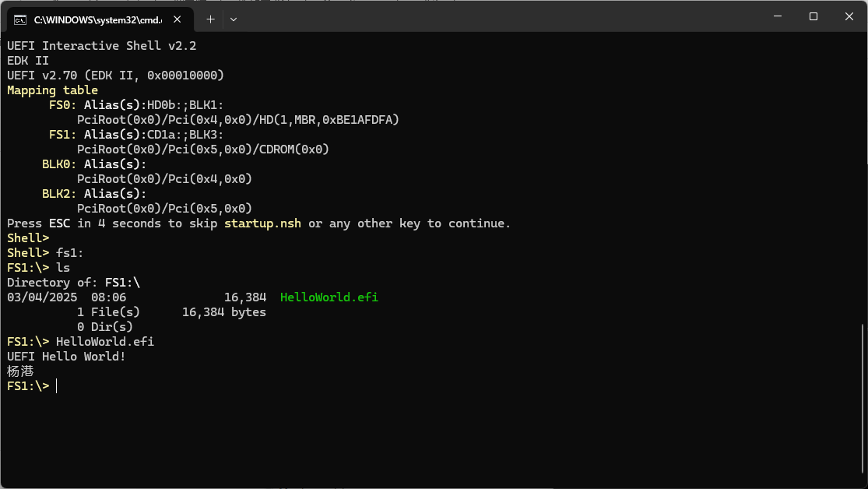This screenshot has width=868, height=489.
Task: Click the 'FS1:\> HelloWorld.efi' command line
Action: (81, 342)
